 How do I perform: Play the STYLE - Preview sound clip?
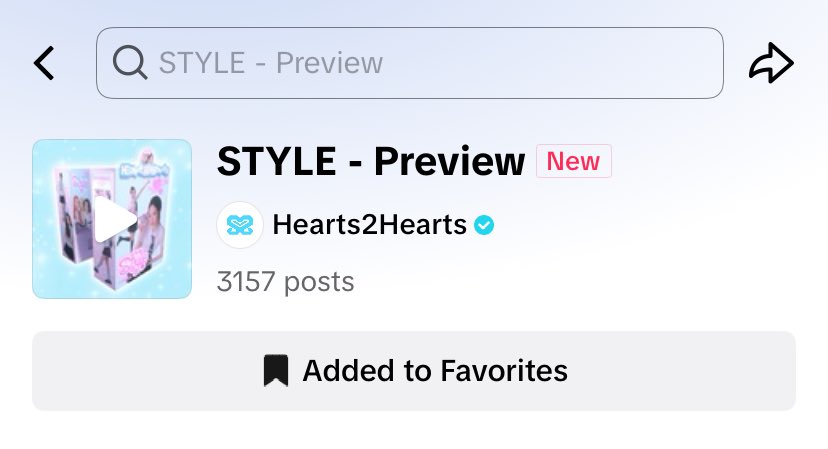pos(112,219)
